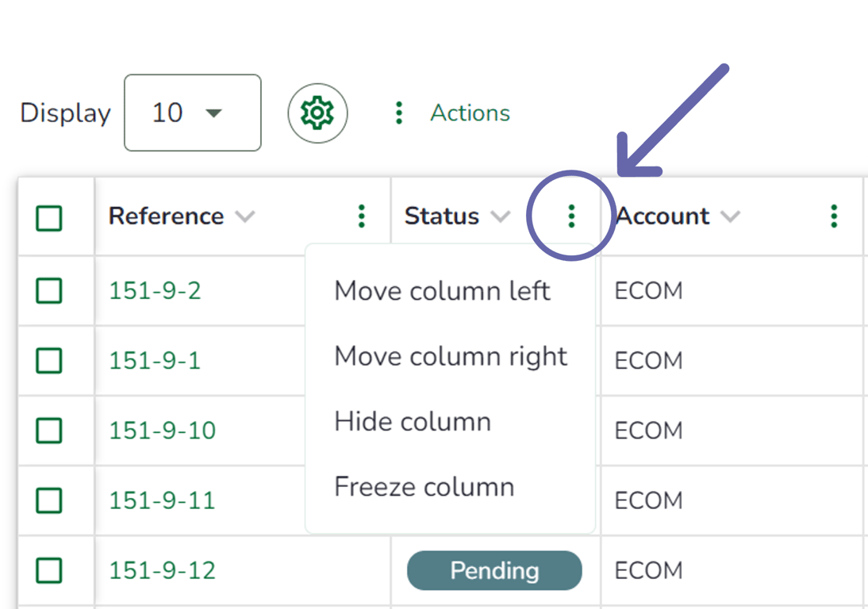Open the 151-9-11 reference link

[x=162, y=500]
